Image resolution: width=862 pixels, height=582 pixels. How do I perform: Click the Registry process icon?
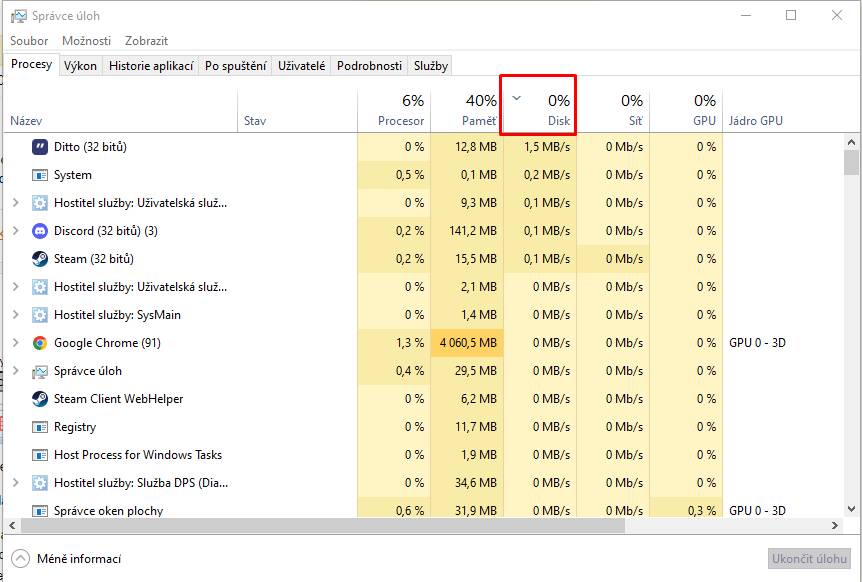(40, 427)
